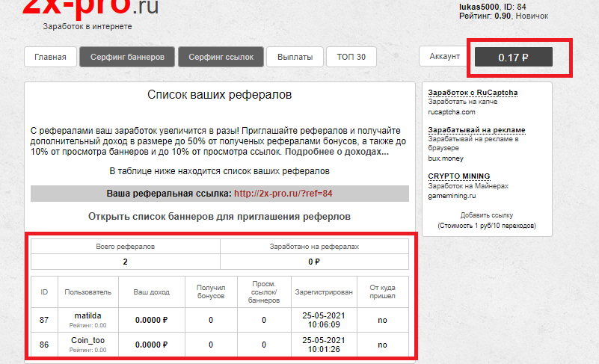The height and width of the screenshot is (364, 599).
Task: Select the ТОП 30 tab
Action: pyautogui.click(x=351, y=57)
